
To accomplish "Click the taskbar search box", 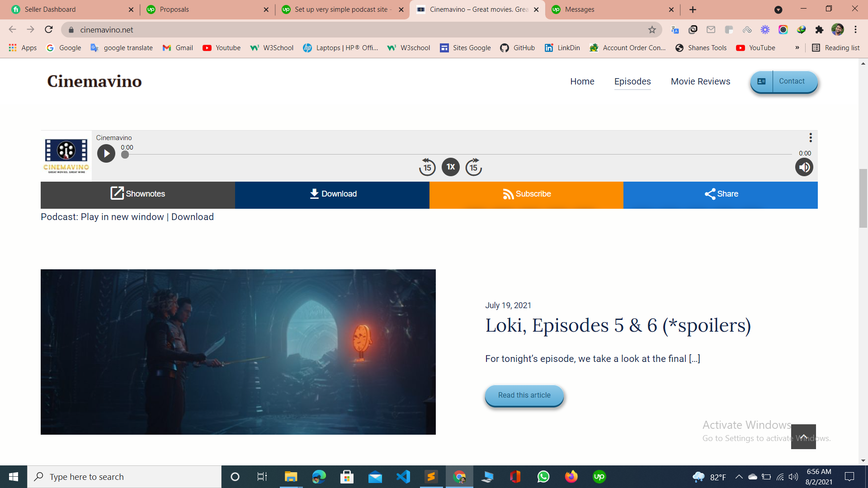I will (x=124, y=477).
